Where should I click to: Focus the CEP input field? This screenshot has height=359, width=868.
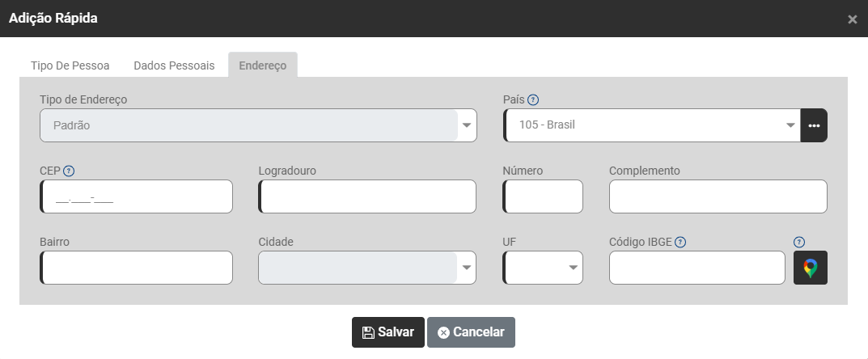coord(136,196)
